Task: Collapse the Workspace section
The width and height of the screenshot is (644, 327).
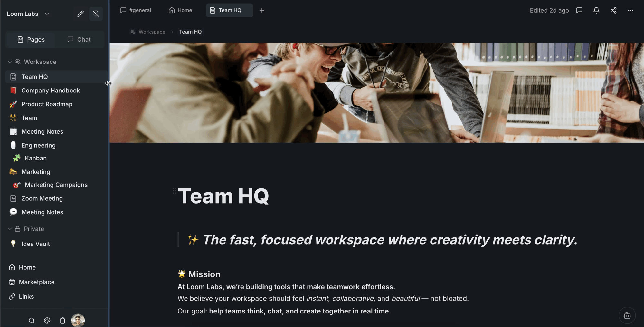Action: pos(10,62)
